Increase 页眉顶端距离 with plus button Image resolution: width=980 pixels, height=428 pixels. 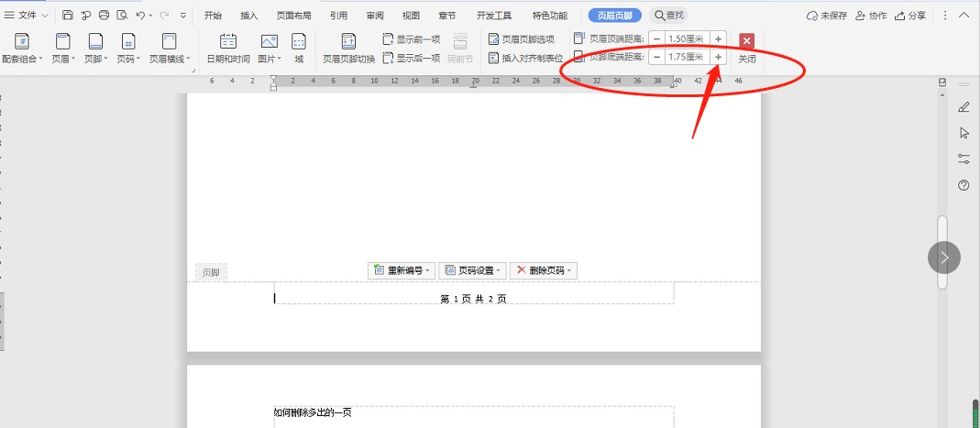point(718,38)
